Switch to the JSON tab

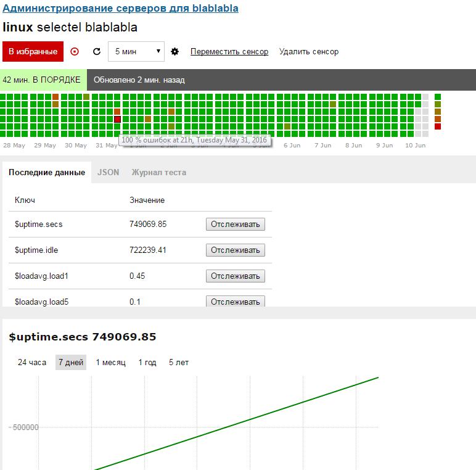coord(108,172)
